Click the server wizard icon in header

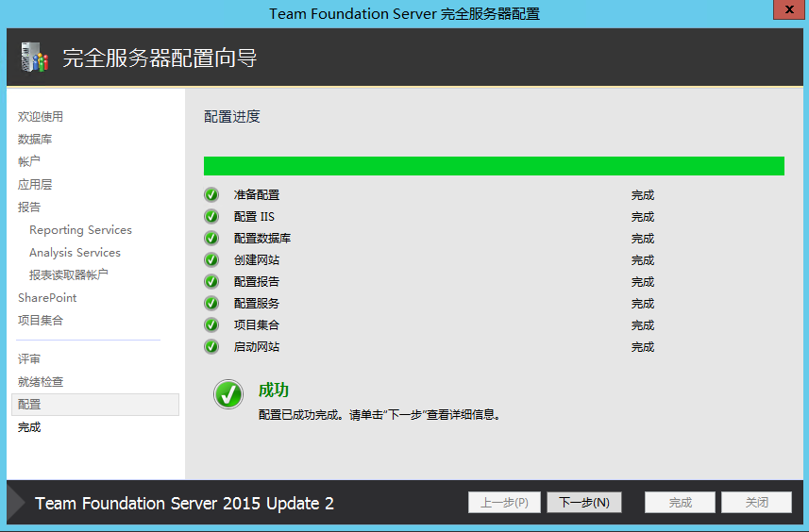click(35, 57)
